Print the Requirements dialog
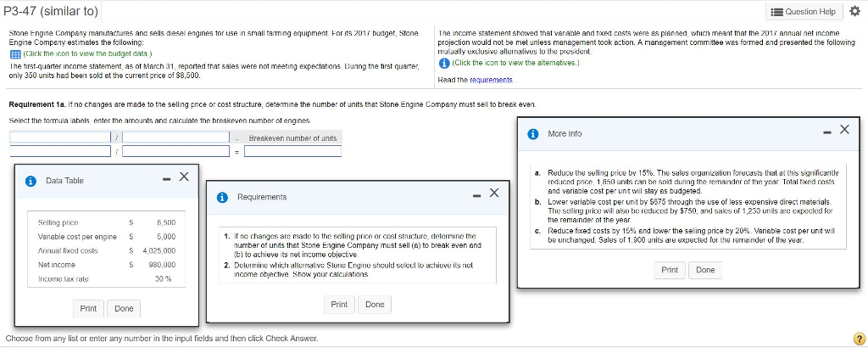Viewport: 868px width, 348px height. coord(339,304)
